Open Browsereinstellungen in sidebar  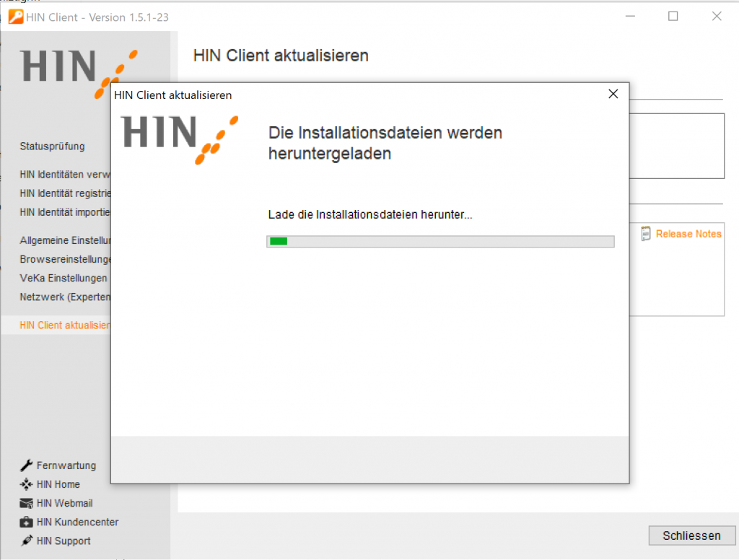pos(65,259)
